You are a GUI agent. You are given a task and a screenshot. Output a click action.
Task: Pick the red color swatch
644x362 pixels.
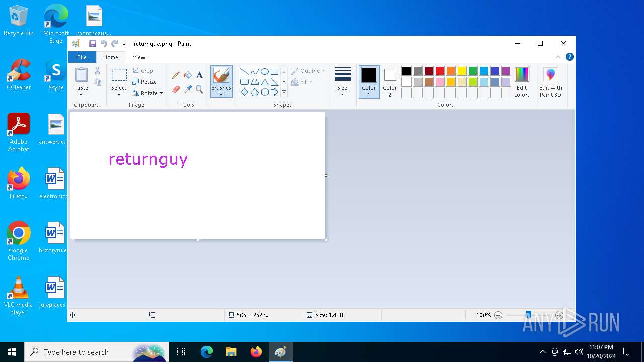click(440, 71)
